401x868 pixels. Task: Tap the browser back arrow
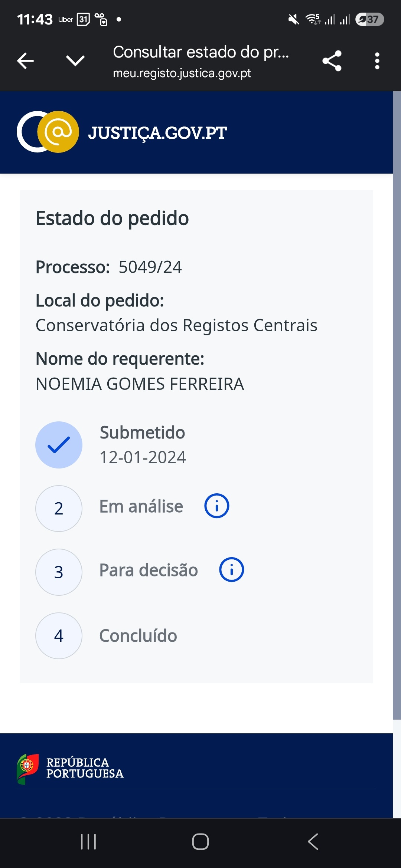point(26,61)
